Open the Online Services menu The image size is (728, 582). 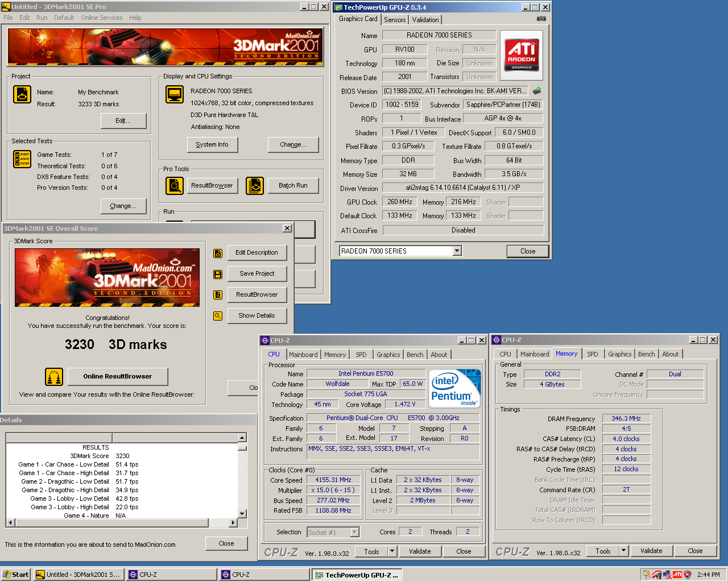[101, 18]
